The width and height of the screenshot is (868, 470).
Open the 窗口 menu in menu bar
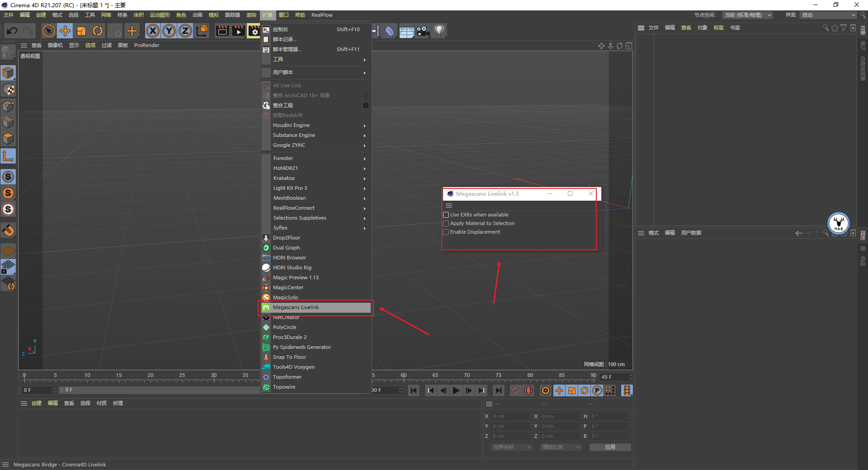pos(283,15)
